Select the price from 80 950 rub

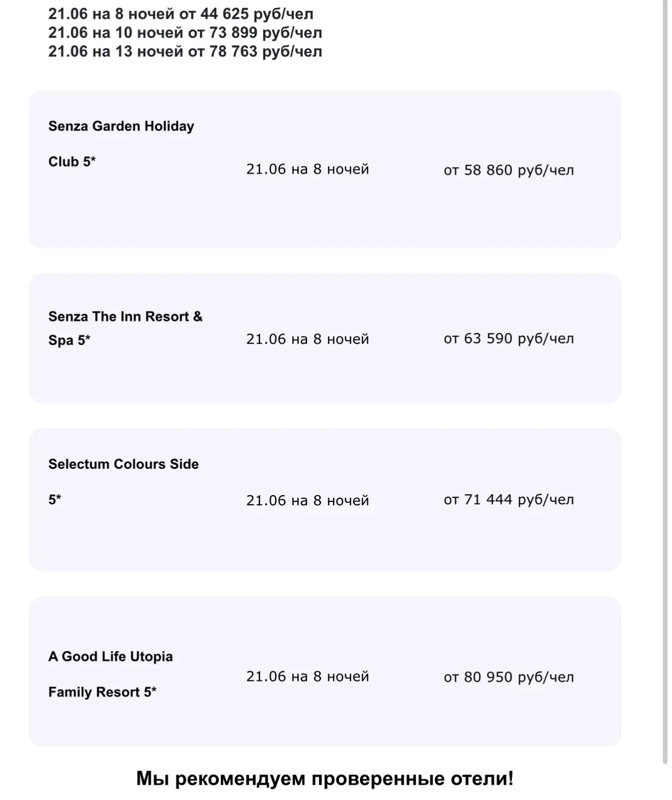click(x=509, y=677)
